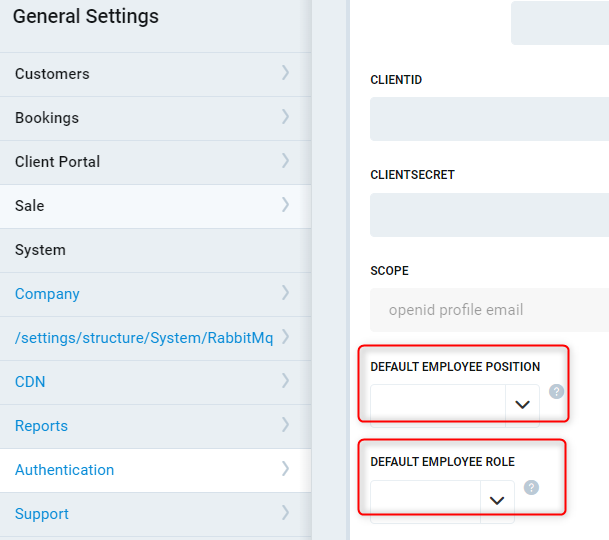This screenshot has width=609, height=540.
Task: Open the Company settings link
Action: click(47, 294)
